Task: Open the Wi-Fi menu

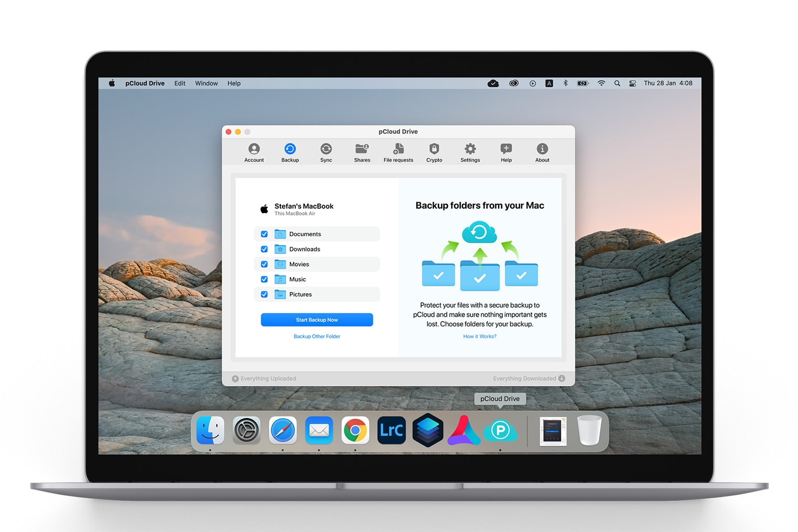Action: tap(601, 84)
